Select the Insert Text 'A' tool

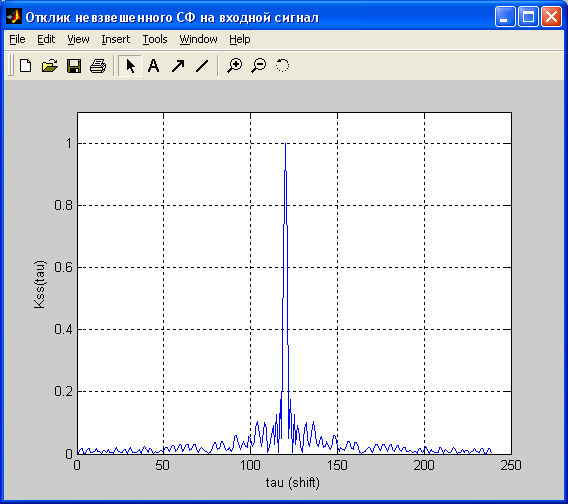click(154, 66)
